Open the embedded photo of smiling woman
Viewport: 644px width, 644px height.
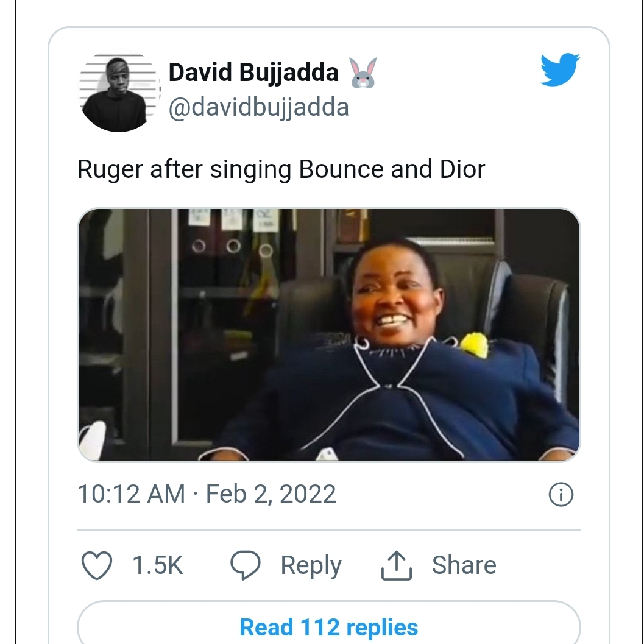tap(328, 334)
